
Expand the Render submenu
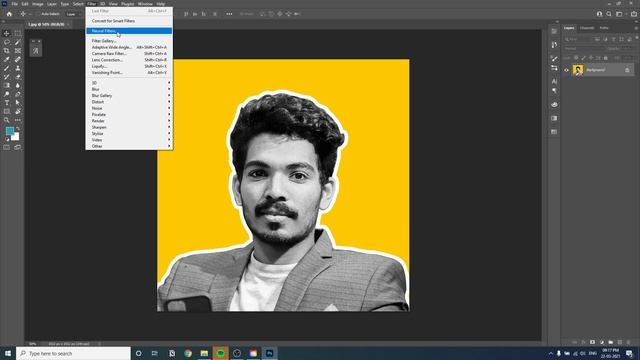(x=129, y=121)
